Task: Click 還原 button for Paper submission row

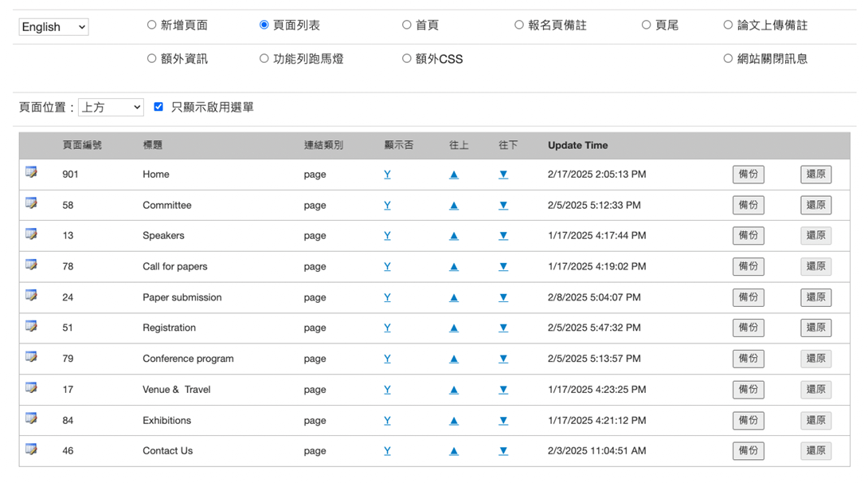Action: (x=816, y=298)
